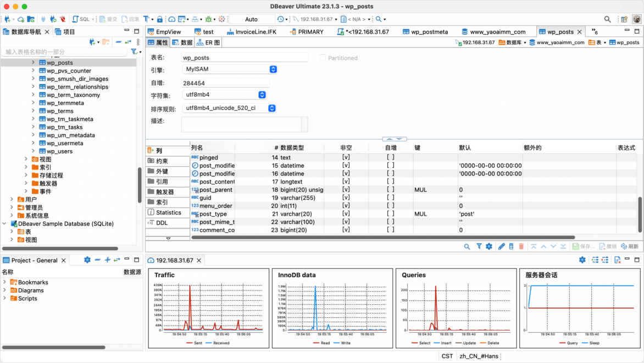644x363 pixels.
Task: Click the magnifier search icon at toolbar right
Action: pyautogui.click(x=607, y=19)
